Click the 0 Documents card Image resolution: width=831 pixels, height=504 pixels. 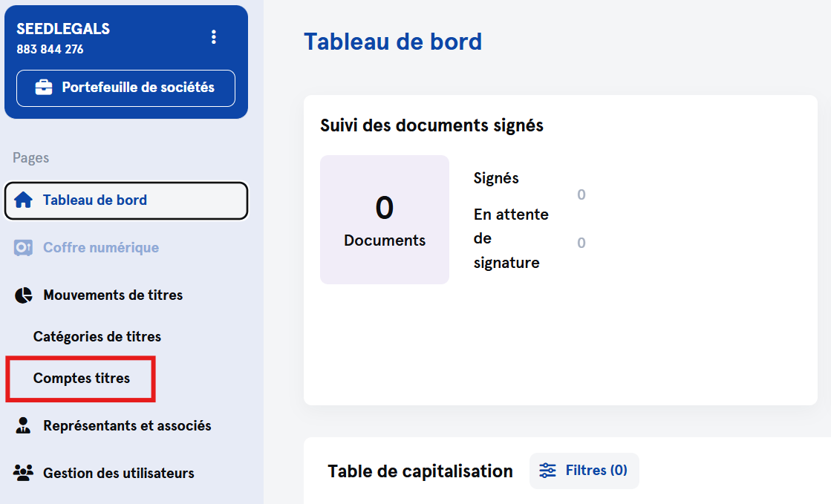(385, 220)
